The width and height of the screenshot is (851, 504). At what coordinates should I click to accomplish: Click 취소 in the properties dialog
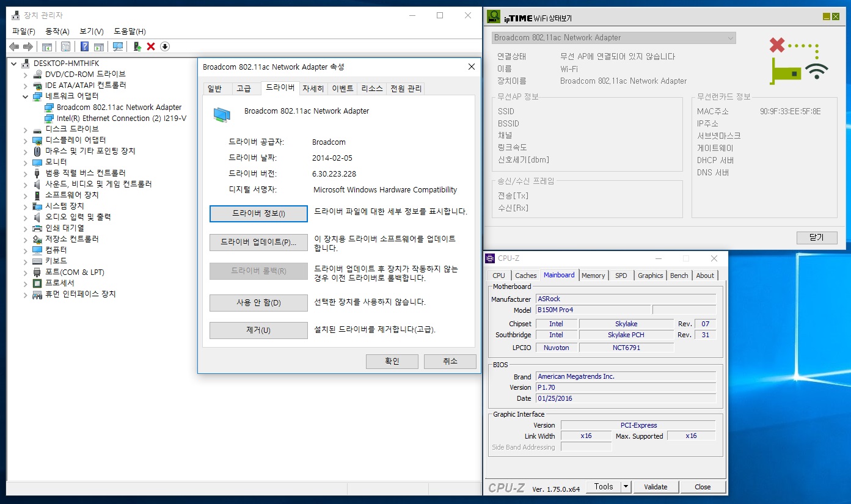click(450, 362)
